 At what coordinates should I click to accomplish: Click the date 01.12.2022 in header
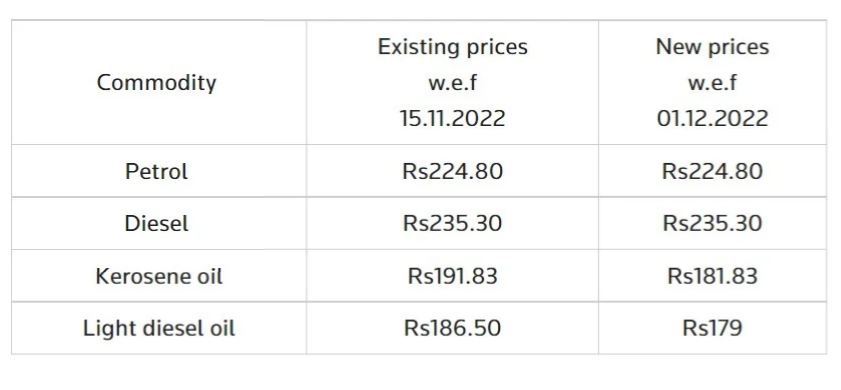pos(712,119)
